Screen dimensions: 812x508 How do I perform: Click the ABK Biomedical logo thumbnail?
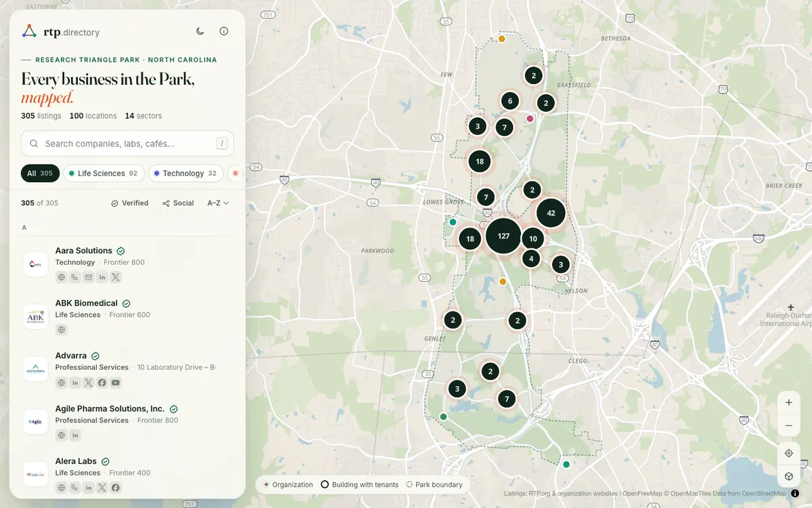tap(35, 316)
